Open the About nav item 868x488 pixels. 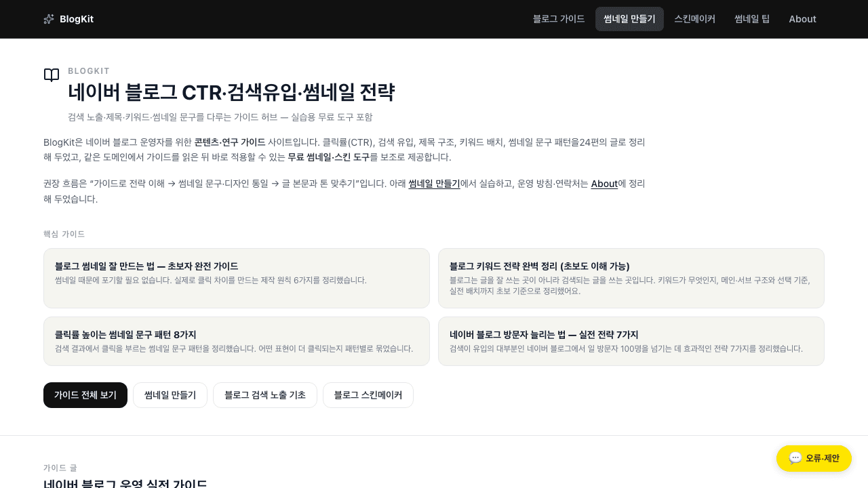tap(802, 19)
